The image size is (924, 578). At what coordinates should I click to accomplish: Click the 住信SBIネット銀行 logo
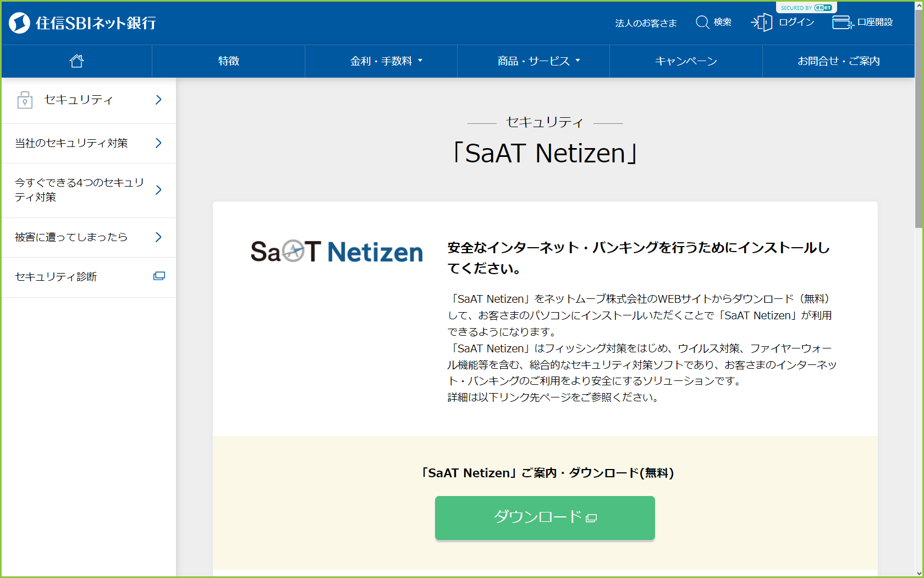82,23
